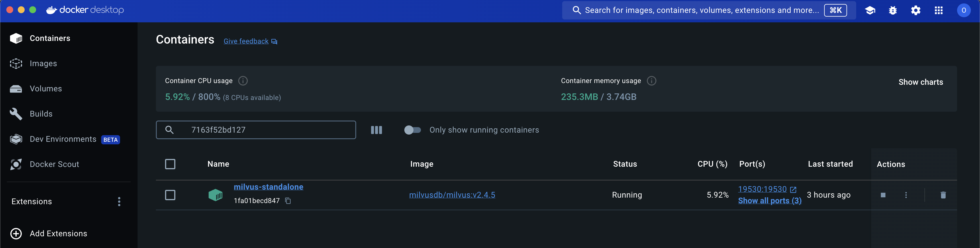
Task: Click the container search filter field
Action: pos(256,130)
